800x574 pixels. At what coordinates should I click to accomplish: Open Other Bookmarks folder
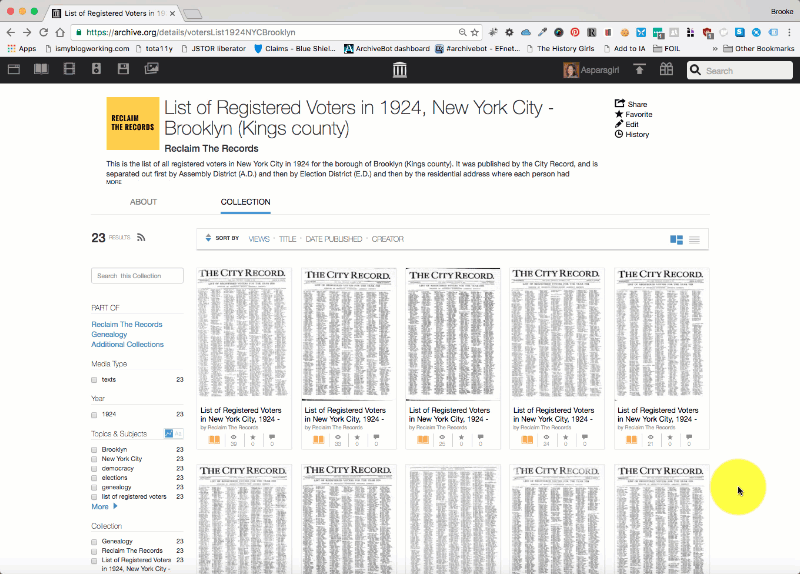point(759,48)
